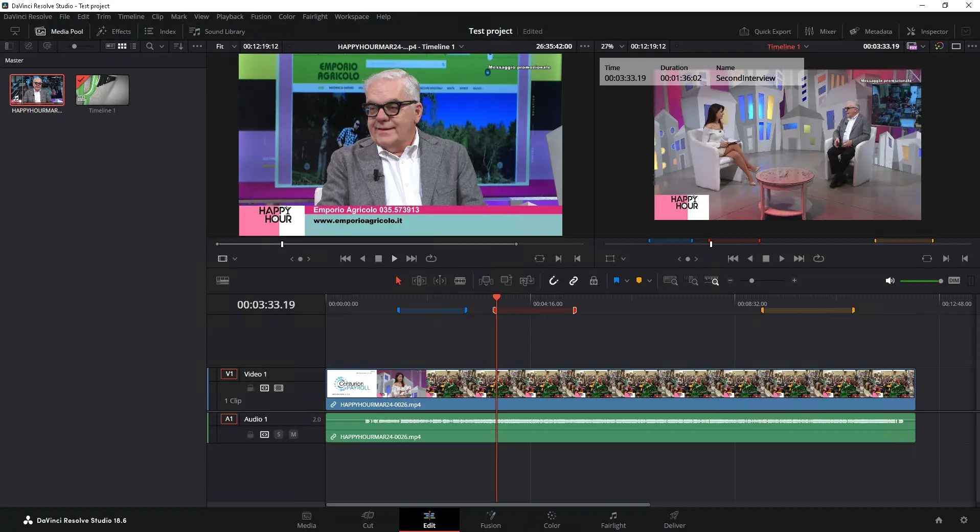
Task: Switch to the Color page tab
Action: point(552,520)
